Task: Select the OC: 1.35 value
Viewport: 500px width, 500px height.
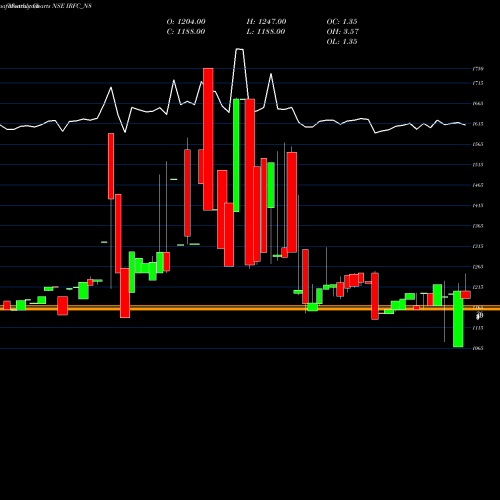Action: point(342,22)
